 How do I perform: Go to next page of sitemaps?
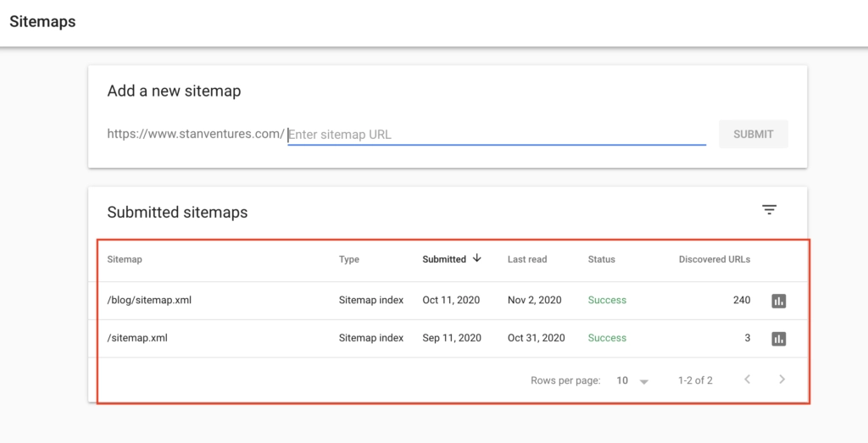782,379
